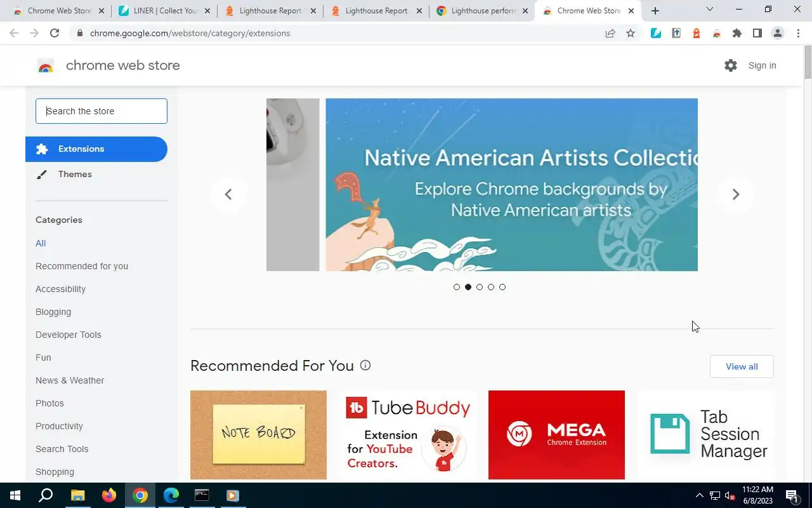Screen dimensions: 812x508
Task: Show hidden system tray icons
Action: [700, 495]
